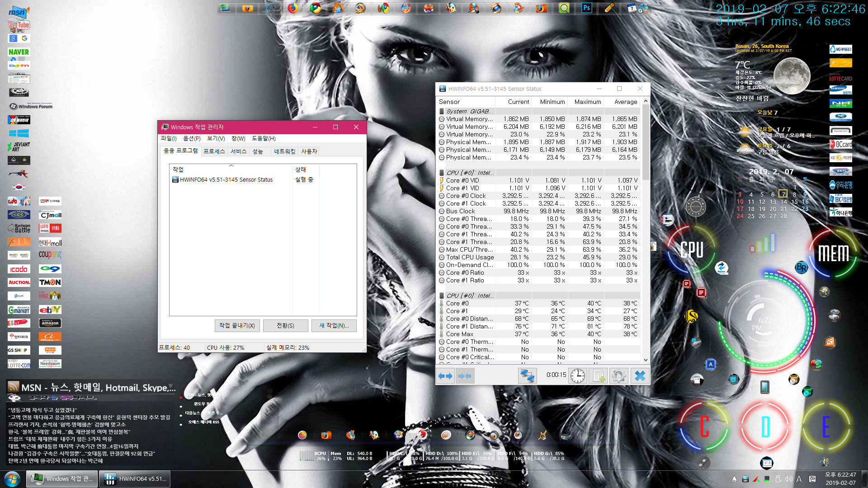Open drive D ring widget

point(765,427)
